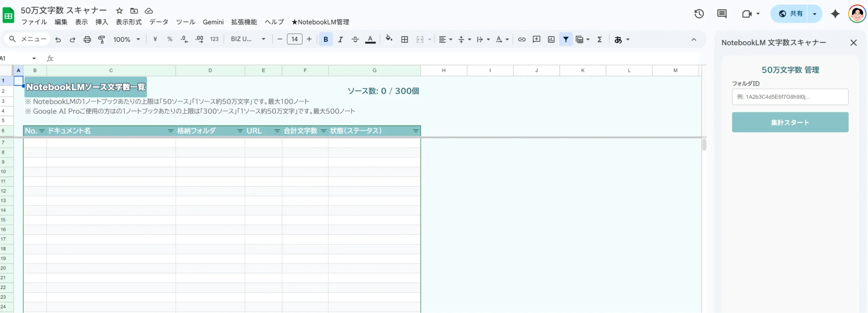Toggle the filter funnel in toolbar
This screenshot has height=313, width=868.
tap(566, 39)
